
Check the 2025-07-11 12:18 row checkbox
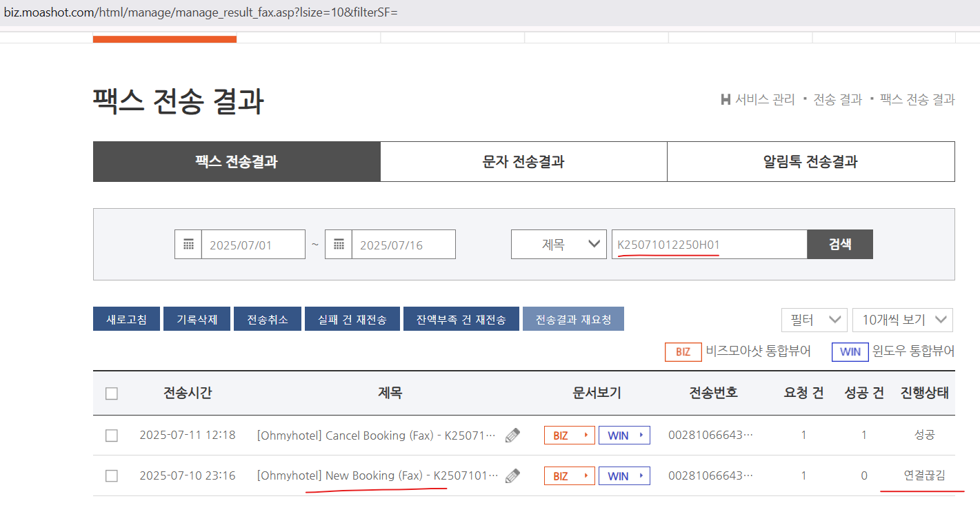click(112, 436)
